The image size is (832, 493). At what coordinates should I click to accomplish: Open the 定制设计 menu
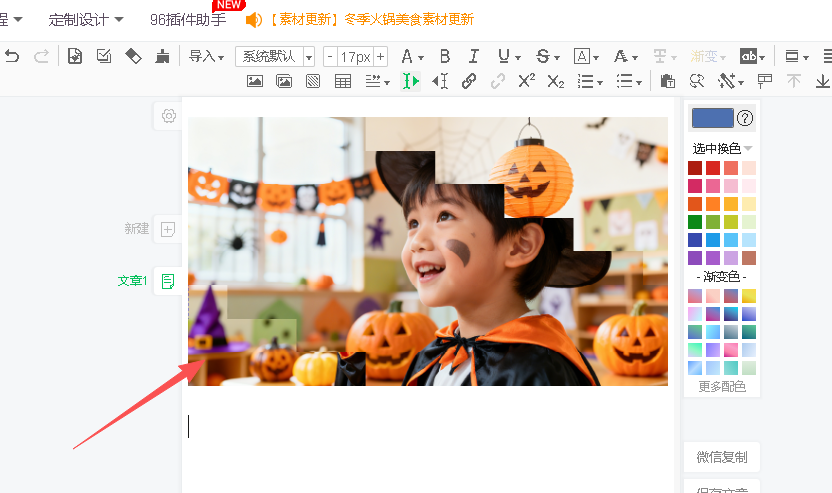86,19
